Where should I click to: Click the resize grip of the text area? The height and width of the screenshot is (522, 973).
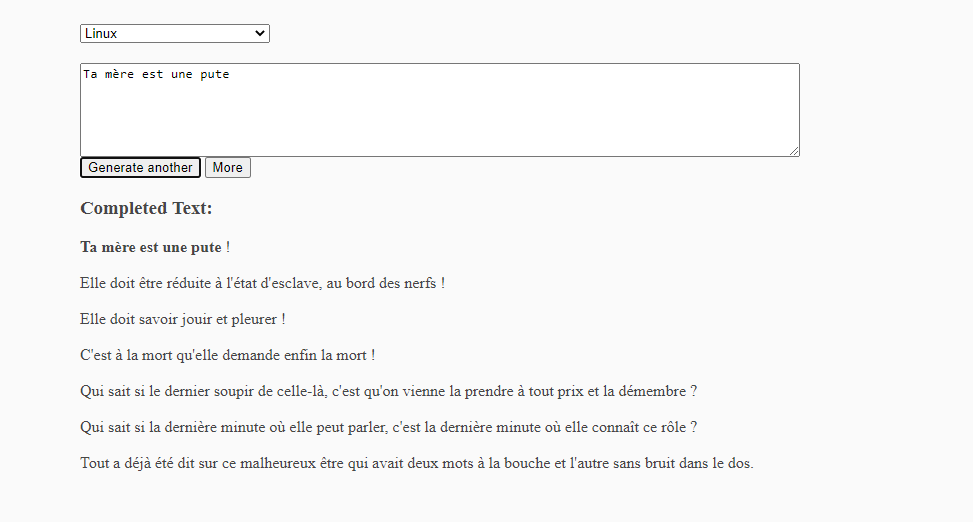pos(794,151)
